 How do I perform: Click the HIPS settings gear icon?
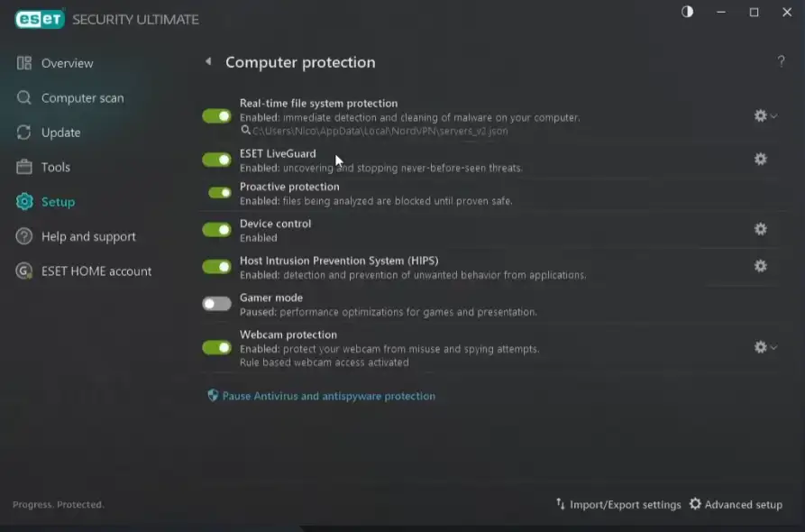(760, 266)
